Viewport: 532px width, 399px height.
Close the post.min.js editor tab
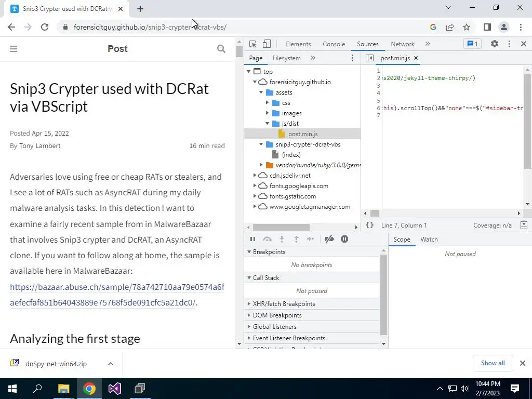[x=416, y=58]
